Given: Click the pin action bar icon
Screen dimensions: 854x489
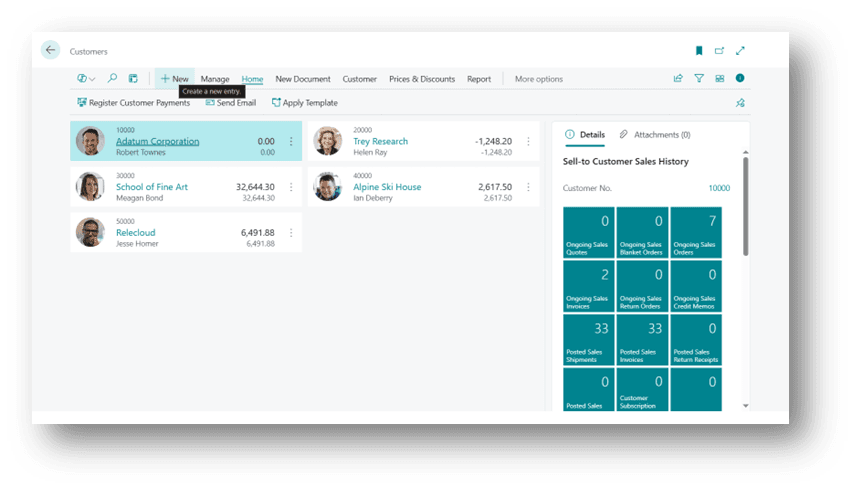Looking at the screenshot, I should click(x=740, y=103).
